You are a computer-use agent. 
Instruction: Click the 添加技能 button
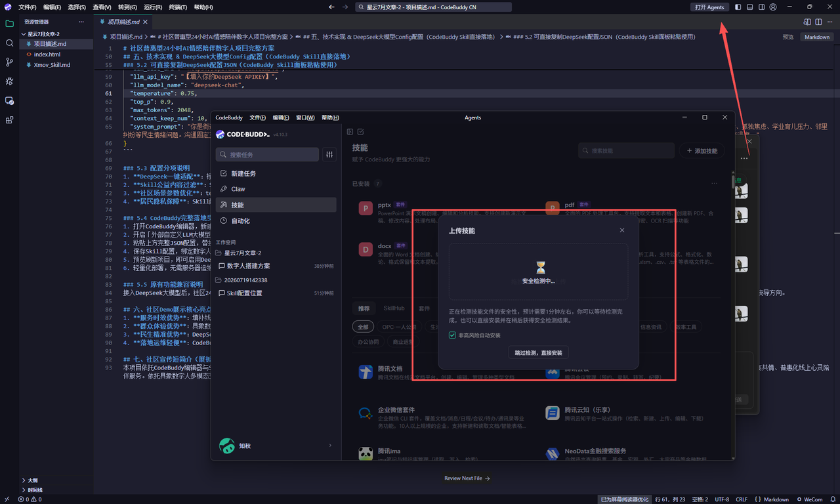702,151
